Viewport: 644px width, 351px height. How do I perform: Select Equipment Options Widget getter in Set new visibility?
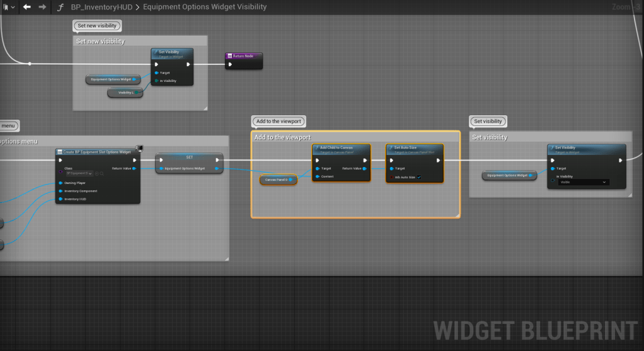[113, 79]
